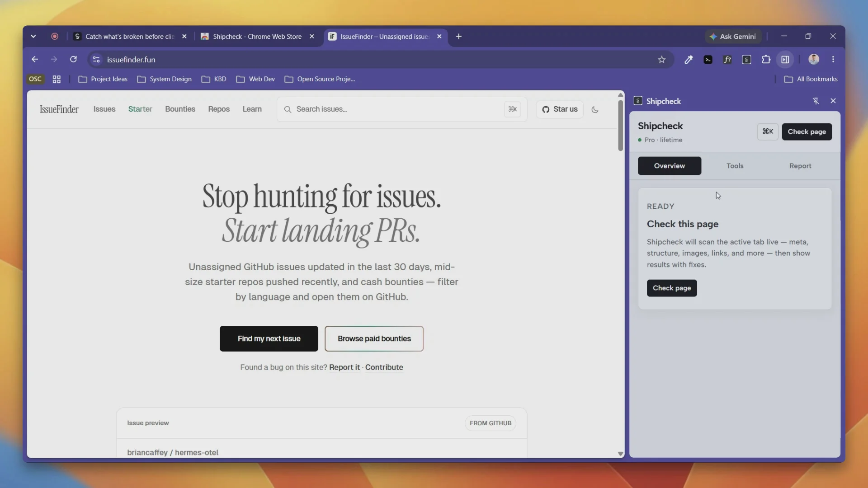Toggle the browser side panel
This screenshot has height=488, width=868.
pos(785,60)
